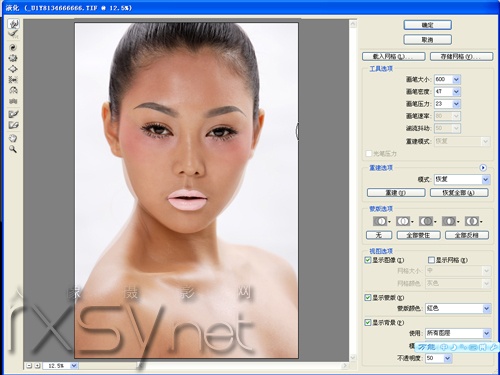Click into the 画笔压力 field showing 23
This screenshot has height=375, width=500.
click(443, 104)
